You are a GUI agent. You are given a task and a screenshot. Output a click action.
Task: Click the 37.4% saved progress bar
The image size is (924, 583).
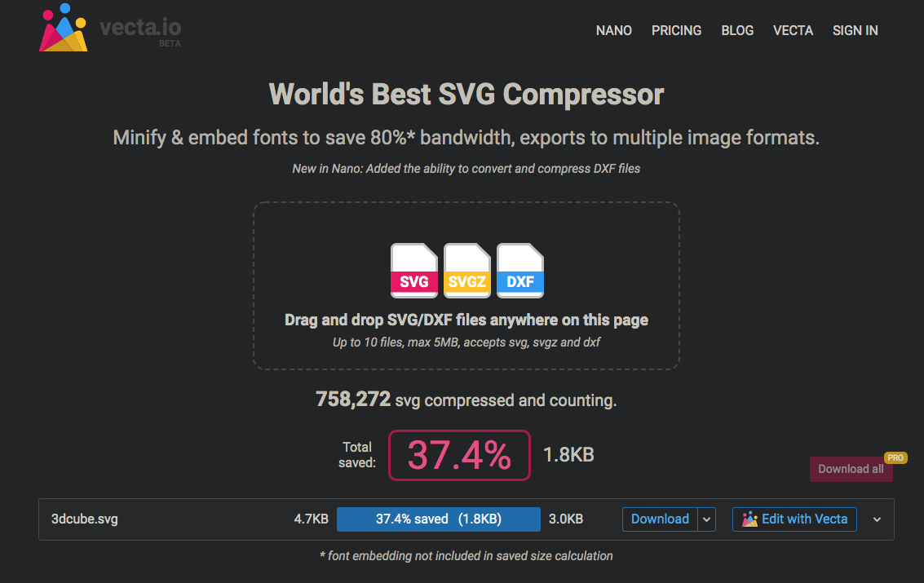point(439,519)
